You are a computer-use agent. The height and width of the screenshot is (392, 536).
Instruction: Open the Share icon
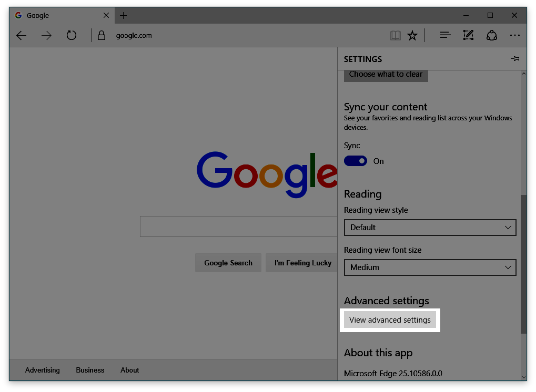coord(492,35)
